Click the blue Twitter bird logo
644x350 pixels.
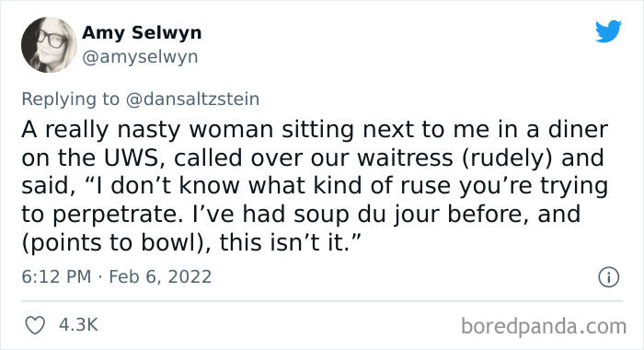[x=609, y=31]
